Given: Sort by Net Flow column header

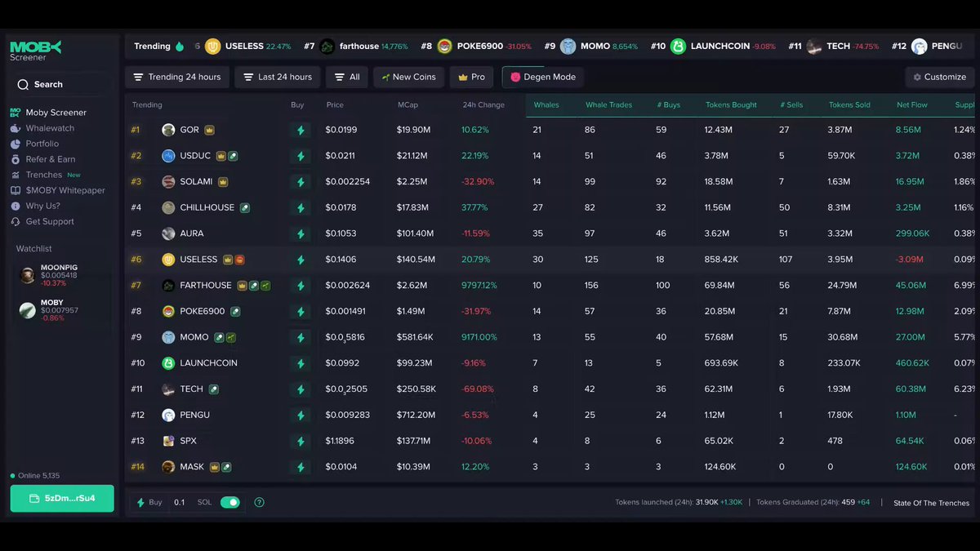Looking at the screenshot, I should tap(912, 104).
